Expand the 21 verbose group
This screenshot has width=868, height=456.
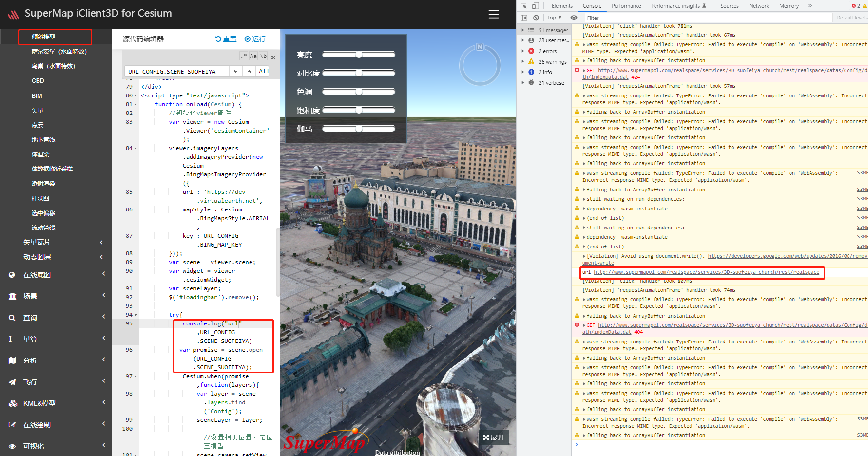pos(523,83)
